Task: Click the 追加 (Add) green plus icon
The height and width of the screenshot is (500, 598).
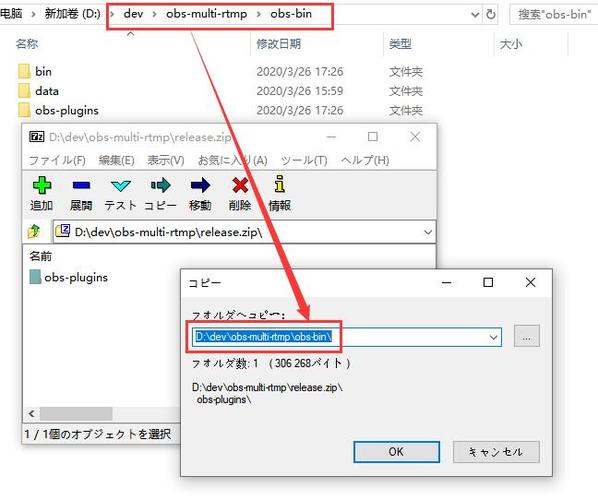Action: point(42,185)
